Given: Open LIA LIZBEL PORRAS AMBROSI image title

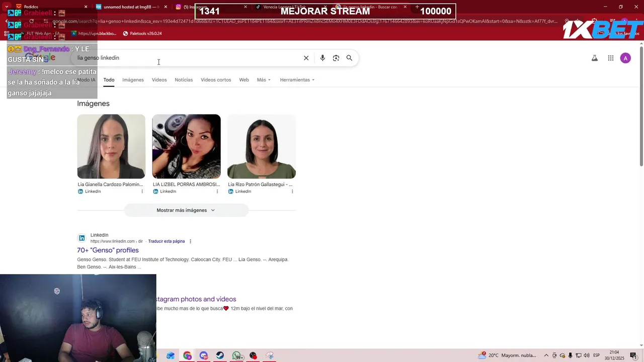Looking at the screenshot, I should (x=186, y=185).
